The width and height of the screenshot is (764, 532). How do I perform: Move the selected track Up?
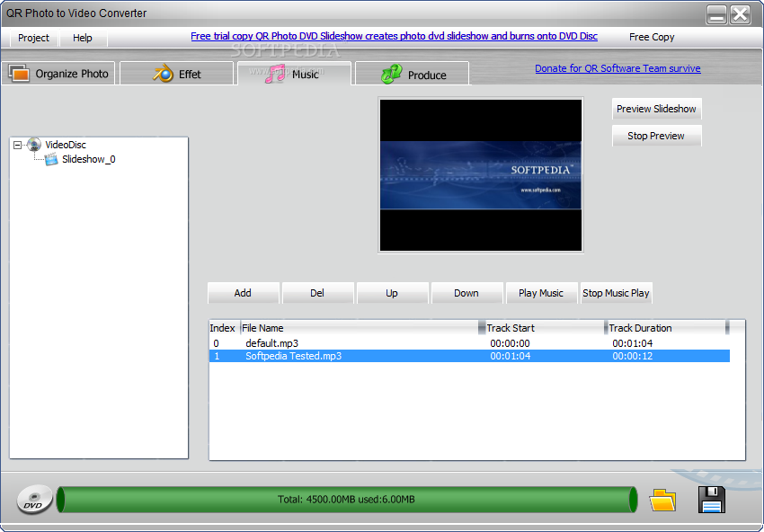point(392,293)
